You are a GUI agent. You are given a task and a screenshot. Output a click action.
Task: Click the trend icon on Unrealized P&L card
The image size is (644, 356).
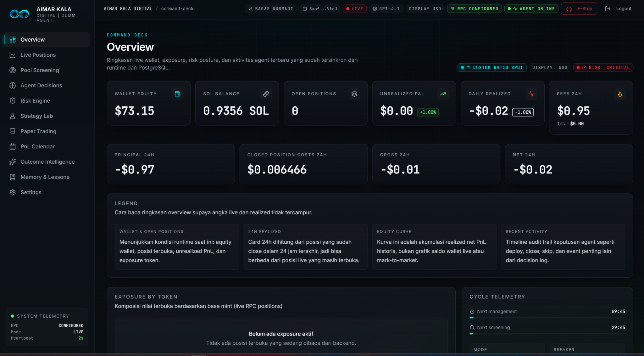443,94
